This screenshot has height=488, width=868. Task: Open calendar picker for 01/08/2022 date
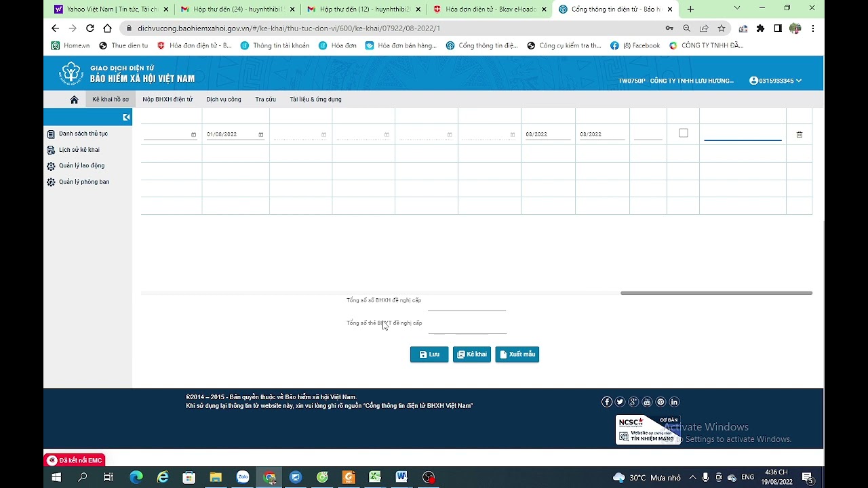point(260,135)
